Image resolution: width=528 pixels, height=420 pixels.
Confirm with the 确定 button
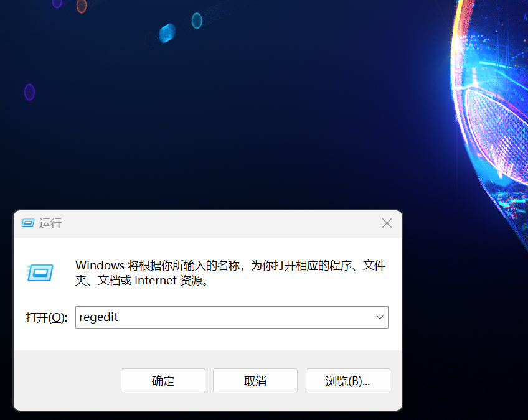(163, 381)
